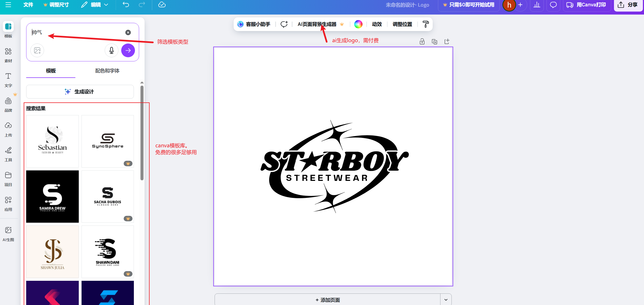Expand the arrow beside 添加页面
The height and width of the screenshot is (305, 644).
click(446, 299)
